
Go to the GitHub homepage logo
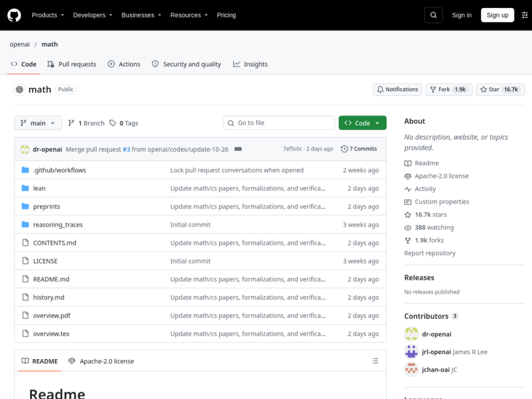(x=14, y=15)
